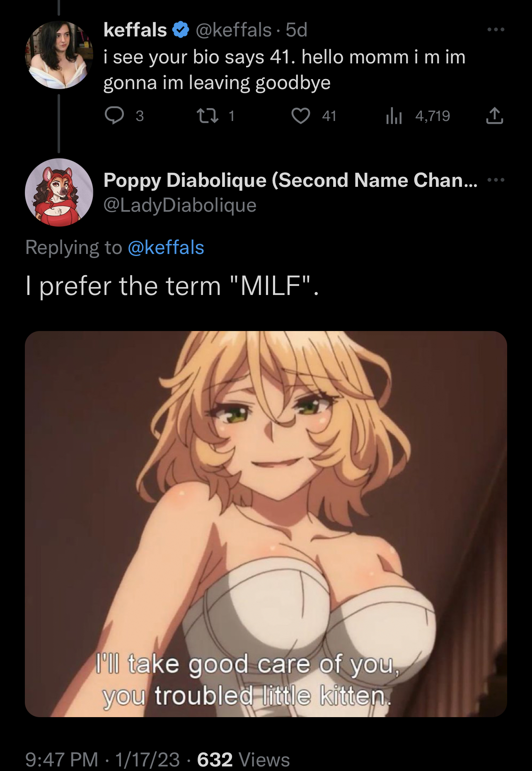
Task: Open Poppy Diabolique's avatar
Action: [59, 192]
